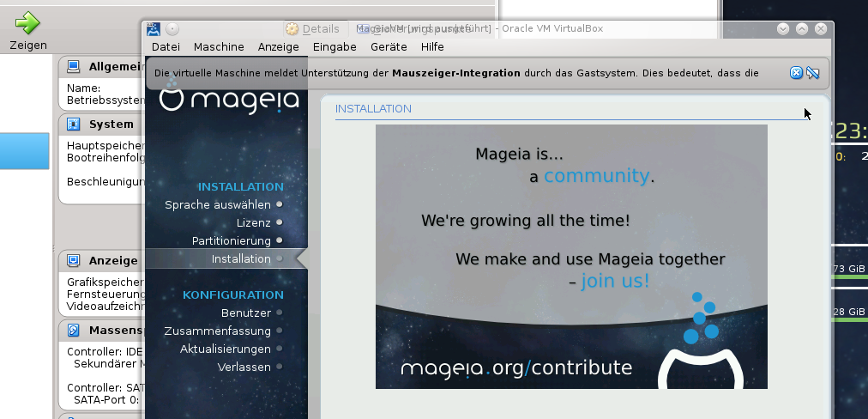Select the highlighted Installation step
The image size is (868, 419).
pos(226,258)
